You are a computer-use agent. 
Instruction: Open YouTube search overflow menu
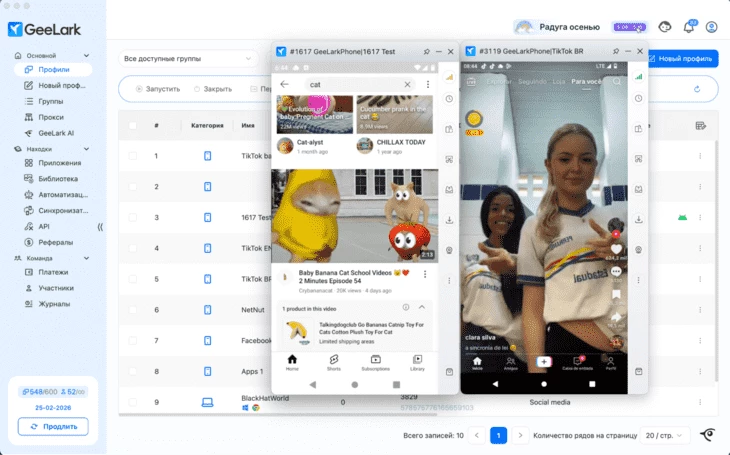coord(428,84)
